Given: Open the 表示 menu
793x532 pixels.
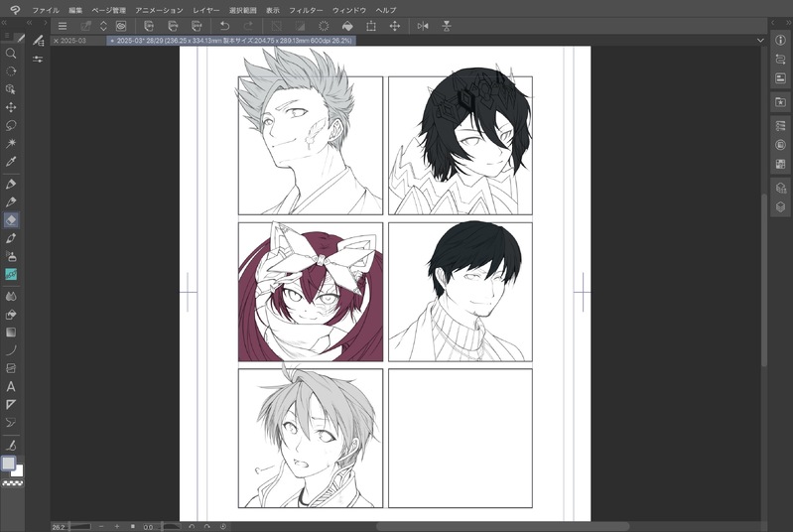Looking at the screenshot, I should (273, 10).
